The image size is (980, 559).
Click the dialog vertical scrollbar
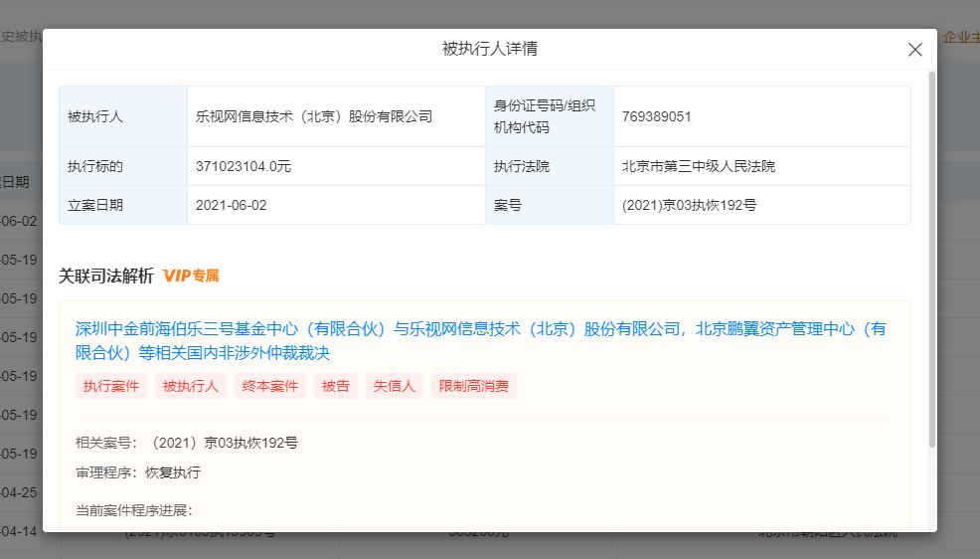[932, 260]
